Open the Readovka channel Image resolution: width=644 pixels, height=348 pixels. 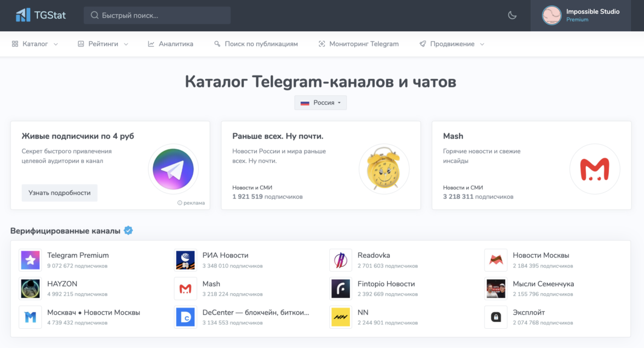(373, 255)
